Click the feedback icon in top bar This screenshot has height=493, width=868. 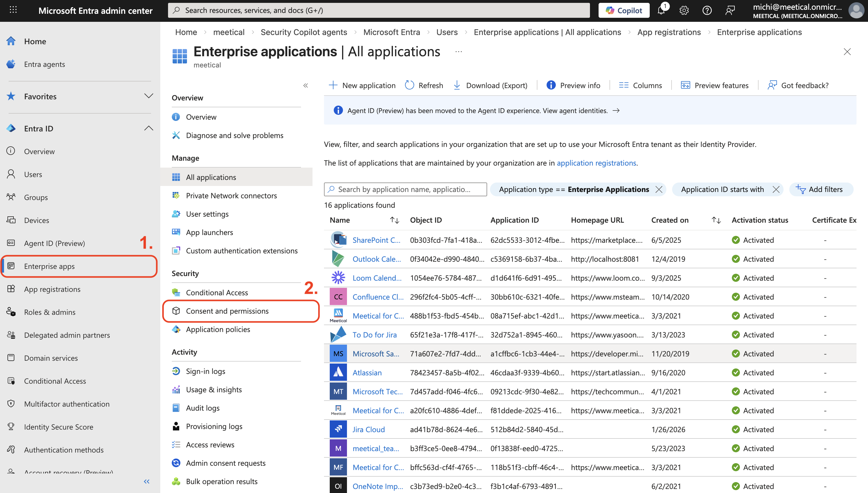tap(730, 10)
